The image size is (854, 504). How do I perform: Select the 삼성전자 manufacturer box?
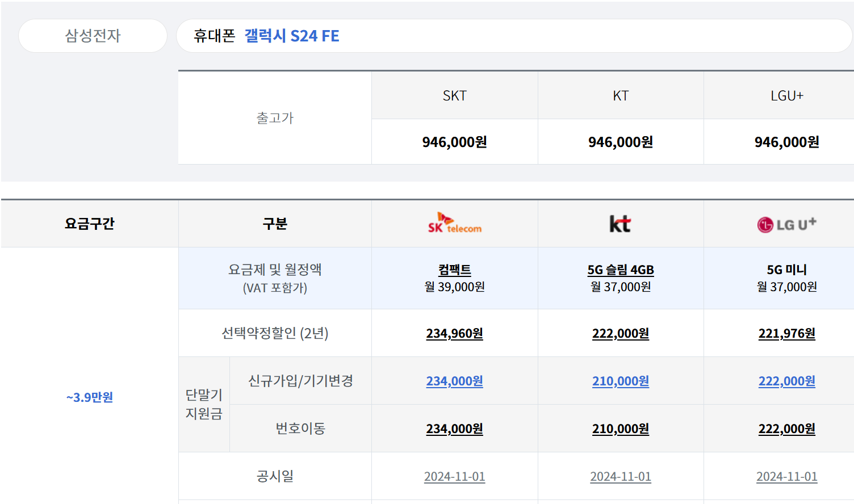pyautogui.click(x=93, y=36)
